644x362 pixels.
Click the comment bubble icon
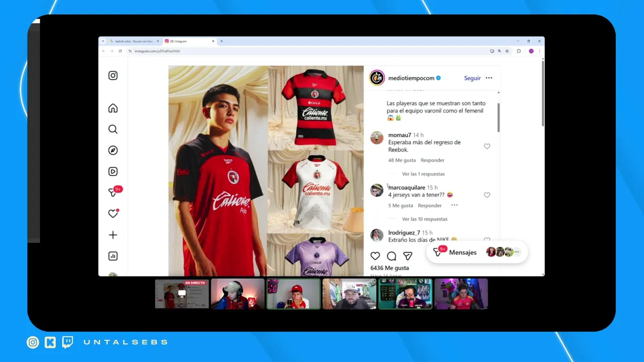pos(391,256)
